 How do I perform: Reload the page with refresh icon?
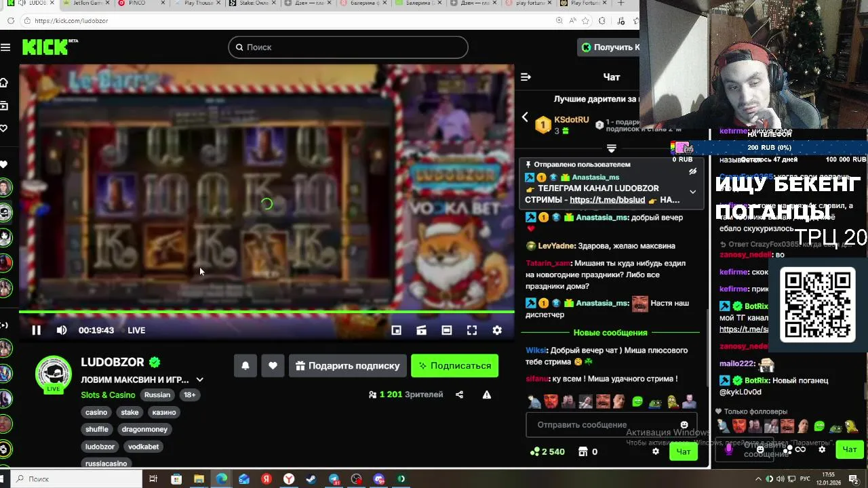[x=11, y=21]
